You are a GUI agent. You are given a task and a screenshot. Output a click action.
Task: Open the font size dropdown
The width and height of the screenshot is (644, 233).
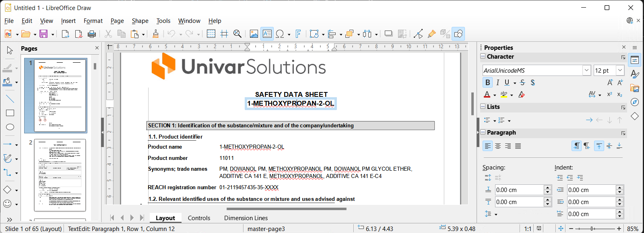pos(620,70)
